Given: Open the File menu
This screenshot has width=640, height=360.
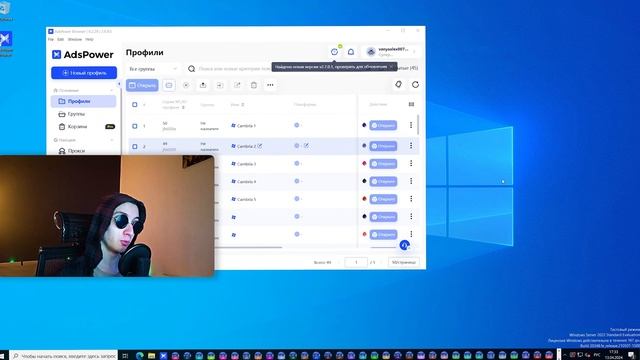Looking at the screenshot, I should point(51,39).
